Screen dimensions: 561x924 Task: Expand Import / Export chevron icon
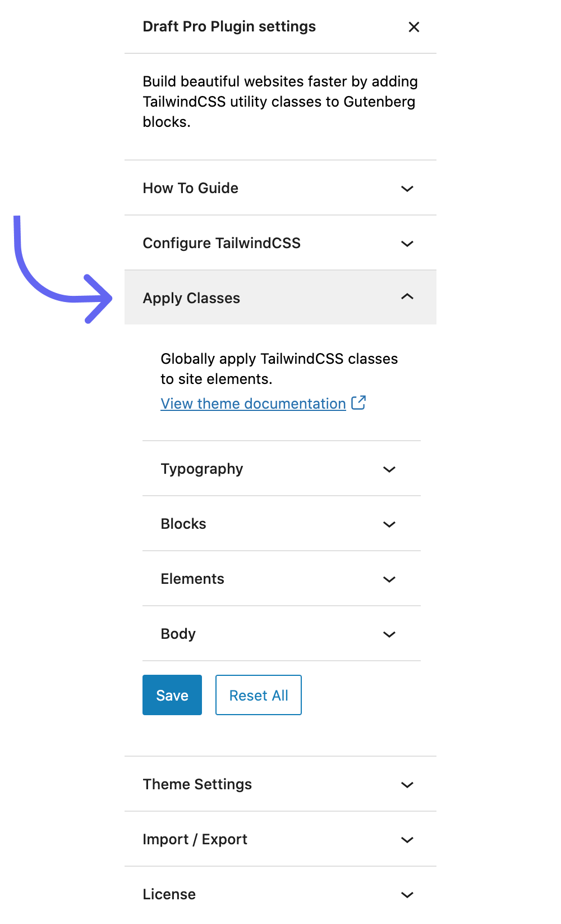[x=407, y=840]
